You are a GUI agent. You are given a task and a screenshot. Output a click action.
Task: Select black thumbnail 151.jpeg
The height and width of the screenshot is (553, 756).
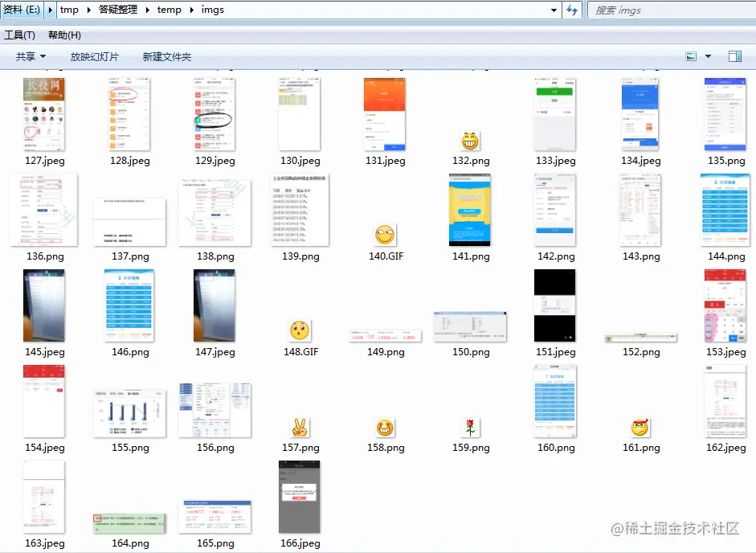(x=555, y=305)
